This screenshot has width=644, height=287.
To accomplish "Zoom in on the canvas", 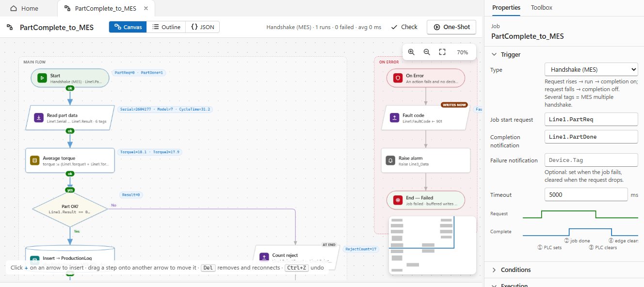I will click(x=411, y=52).
